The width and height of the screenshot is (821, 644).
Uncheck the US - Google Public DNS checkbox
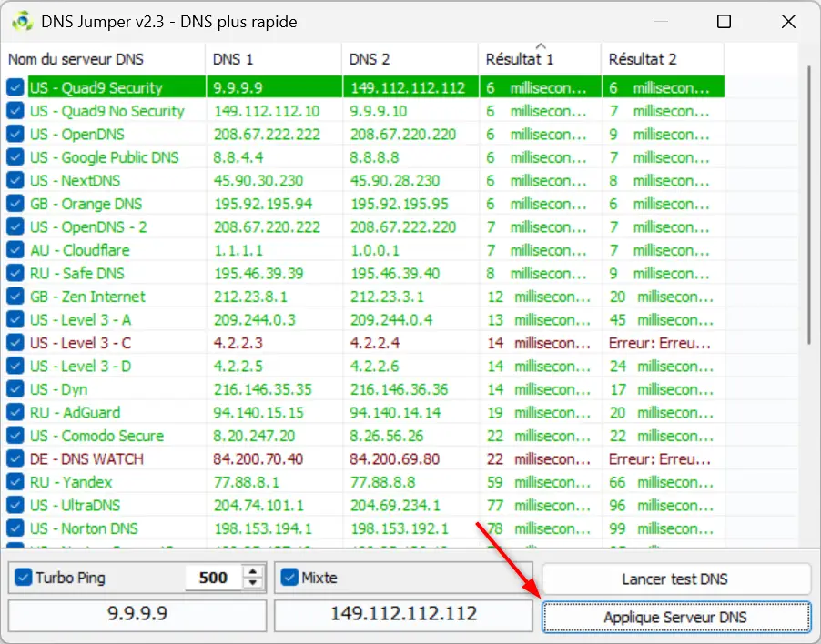pos(15,157)
